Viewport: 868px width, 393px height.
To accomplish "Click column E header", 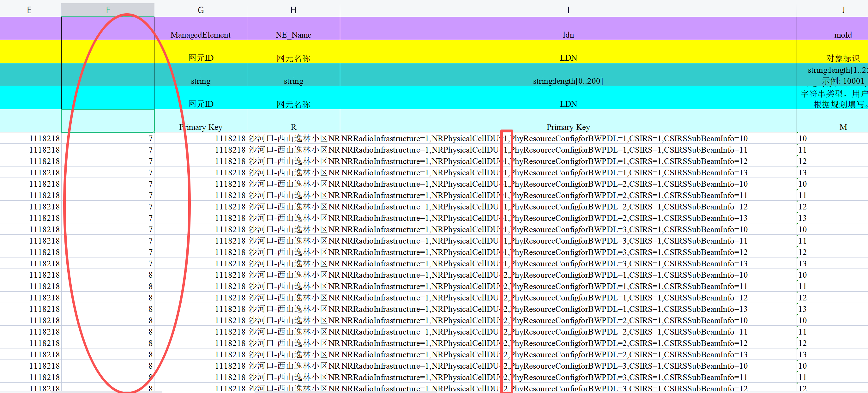I will coord(29,10).
